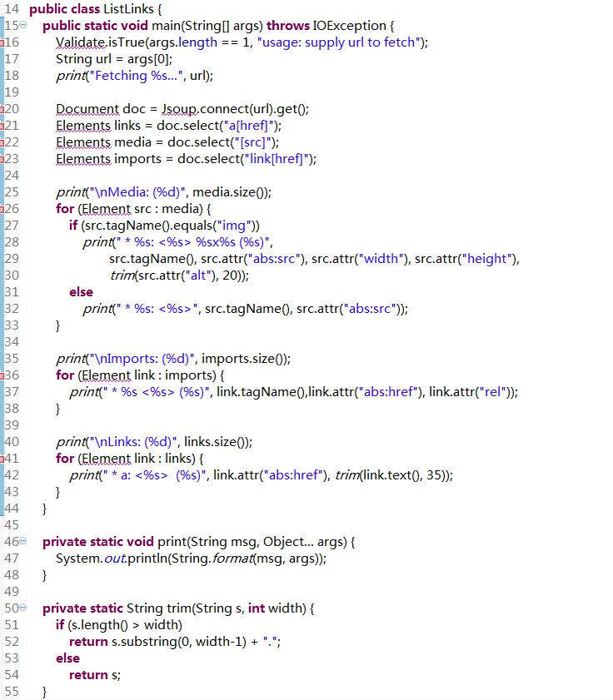Click the line number 19 in gutter
This screenshot has width=613, height=700.
(12, 92)
